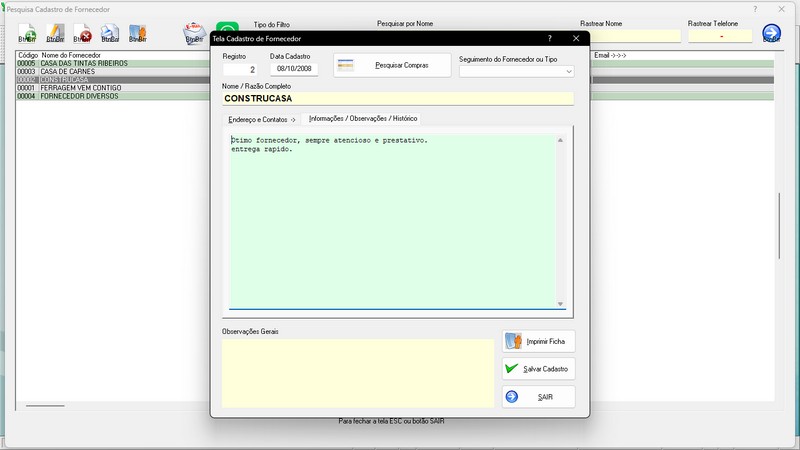Click the Tipo do Filtro label
Screen dimensions: 800x450
tap(271, 24)
